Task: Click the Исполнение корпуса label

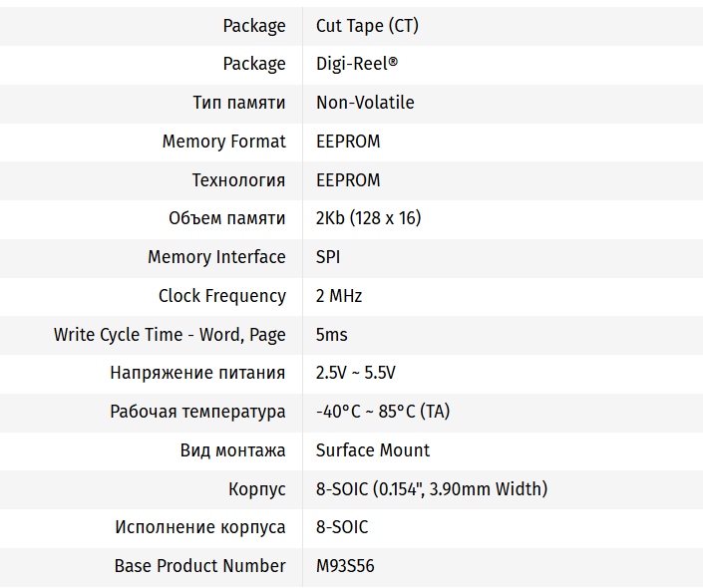Action: [199, 527]
